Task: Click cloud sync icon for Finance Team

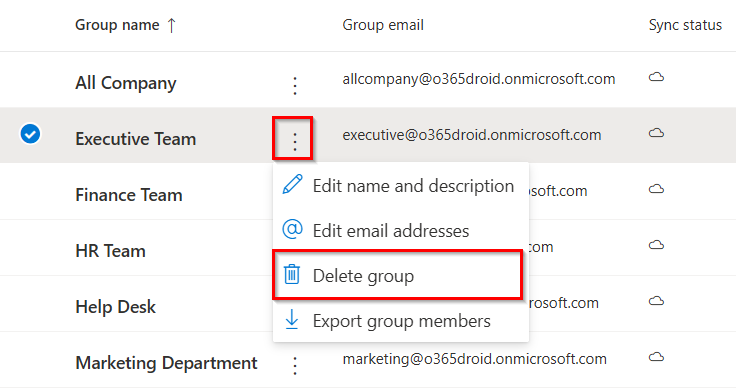Action: [x=656, y=189]
